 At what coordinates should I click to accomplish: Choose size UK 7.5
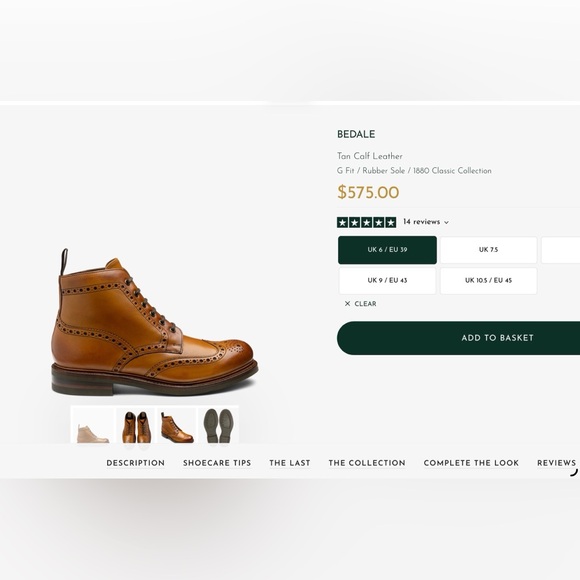[x=488, y=250]
